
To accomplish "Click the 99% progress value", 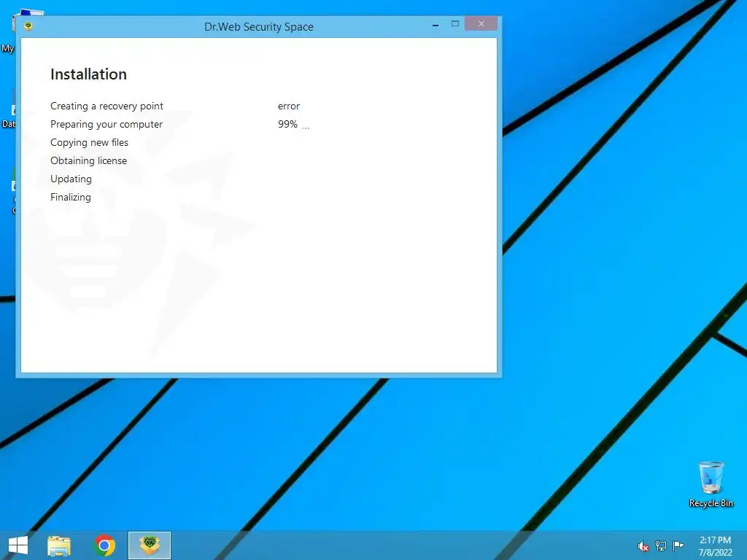I will [x=287, y=124].
